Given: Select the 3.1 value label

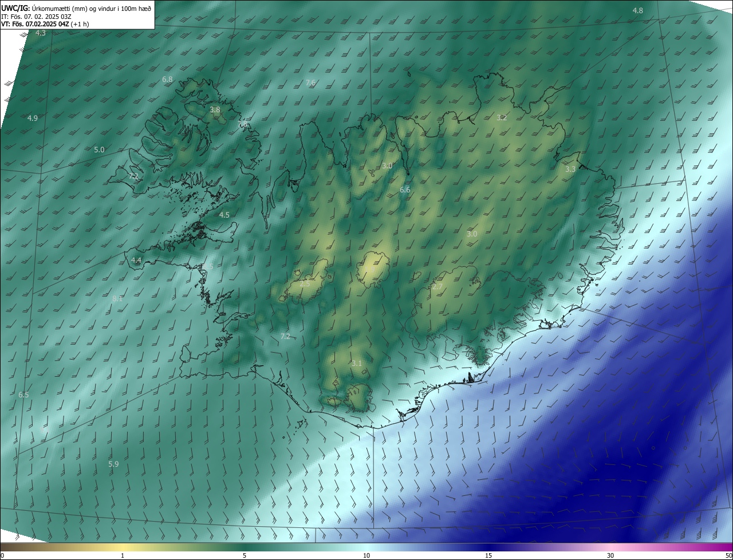Looking at the screenshot, I should tap(357, 364).
